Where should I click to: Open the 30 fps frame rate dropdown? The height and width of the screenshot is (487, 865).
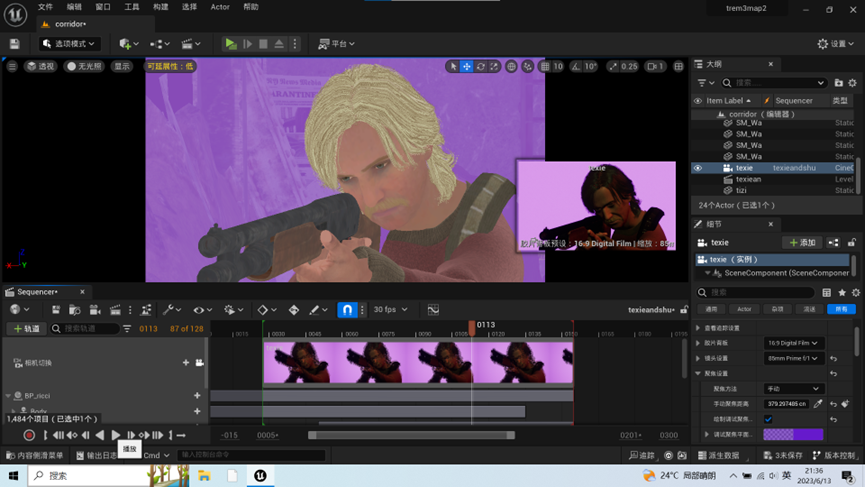pos(390,310)
